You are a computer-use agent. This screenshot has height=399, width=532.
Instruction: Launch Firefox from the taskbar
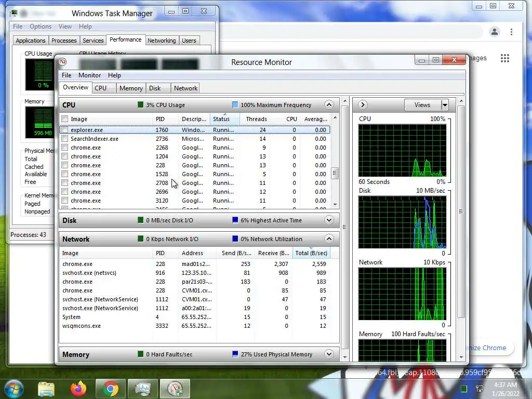click(78, 389)
